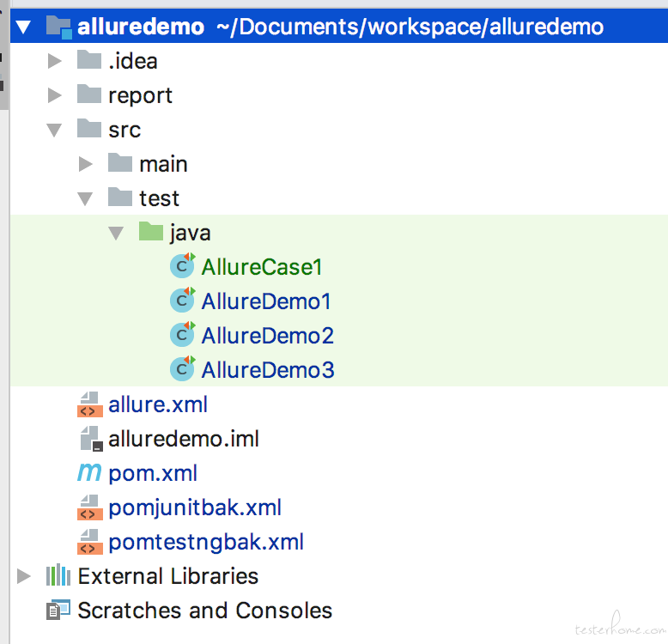The height and width of the screenshot is (644, 668).
Task: Click the alluredemo.iml file icon
Action: [x=91, y=439]
